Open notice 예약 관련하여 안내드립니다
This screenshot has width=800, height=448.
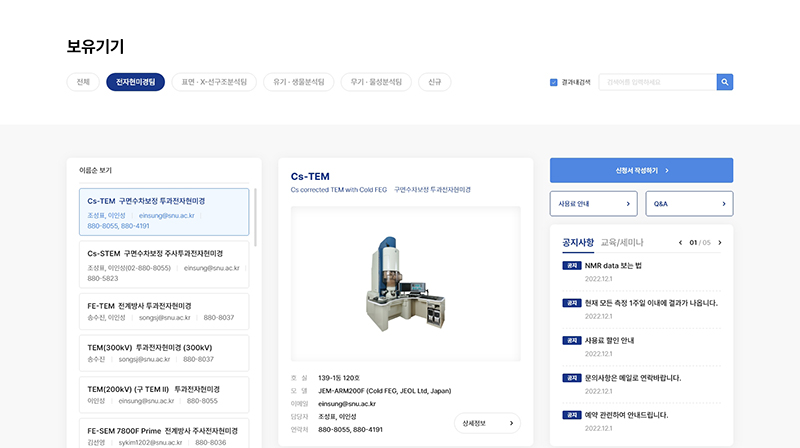click(x=626, y=415)
